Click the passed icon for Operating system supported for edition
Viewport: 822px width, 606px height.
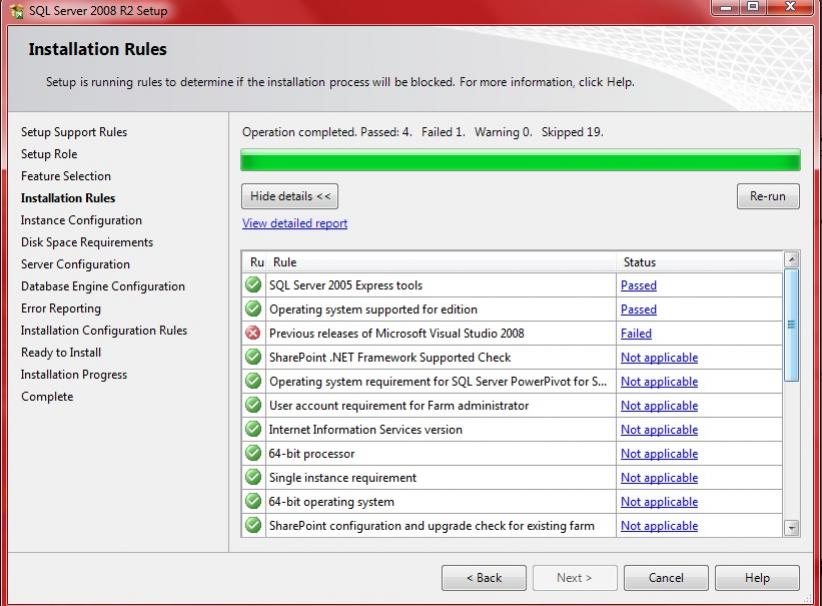253,309
